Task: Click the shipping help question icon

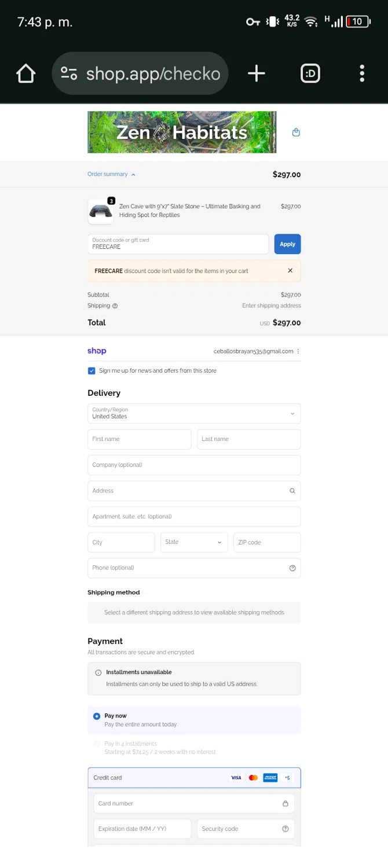Action: (x=115, y=306)
